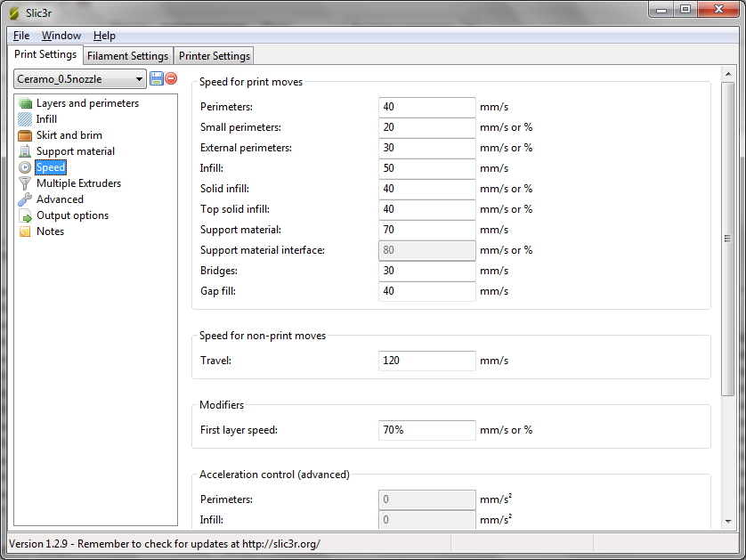
Task: Click the scrollbar down arrow
Action: pos(727,521)
